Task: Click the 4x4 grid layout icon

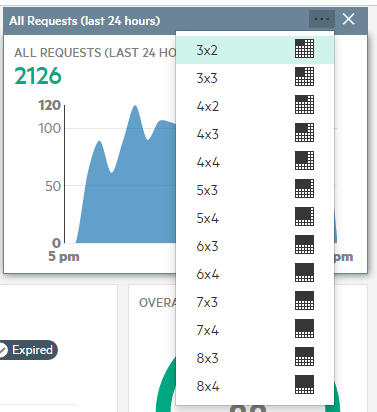Action: click(x=304, y=161)
